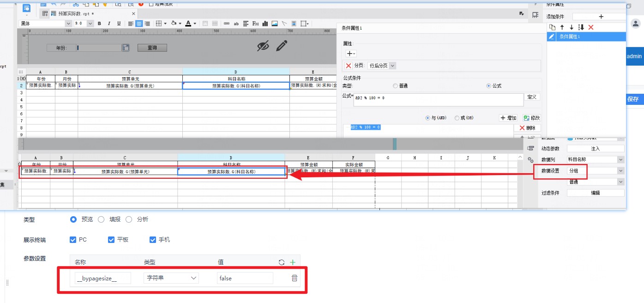Insert a chart with the bar chart icon
This screenshot has width=644, height=303.
point(265,24)
